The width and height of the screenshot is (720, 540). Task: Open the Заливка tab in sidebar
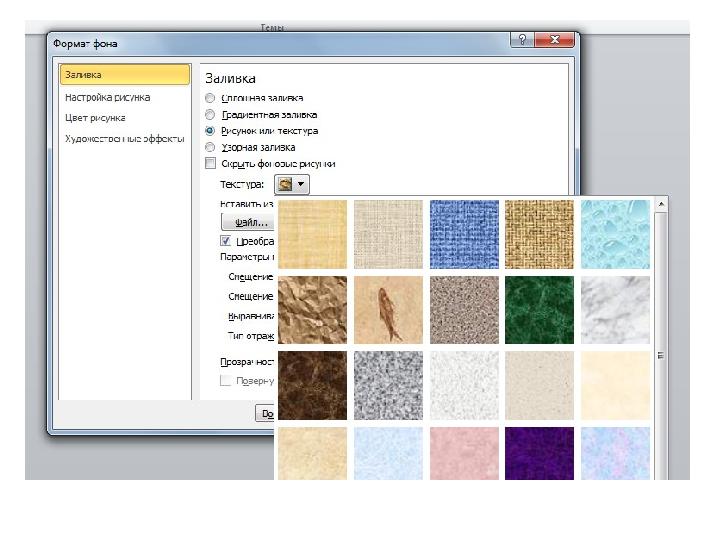click(x=124, y=74)
